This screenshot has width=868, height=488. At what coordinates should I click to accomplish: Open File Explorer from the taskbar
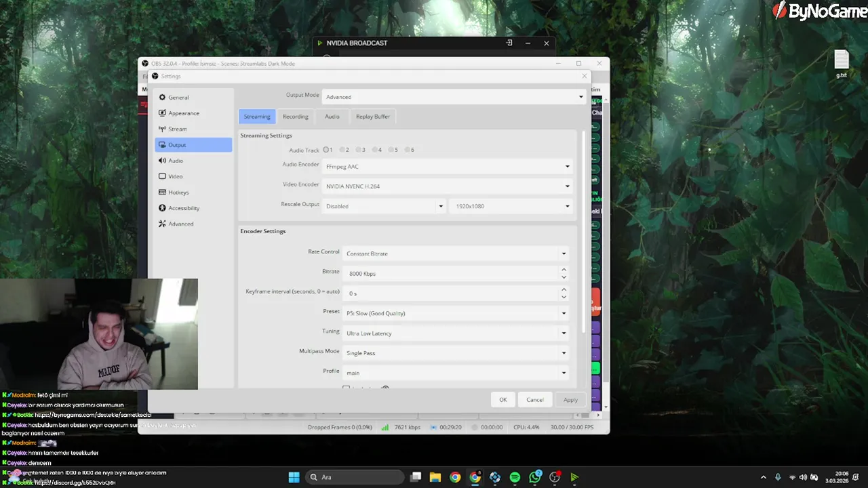coord(435,477)
